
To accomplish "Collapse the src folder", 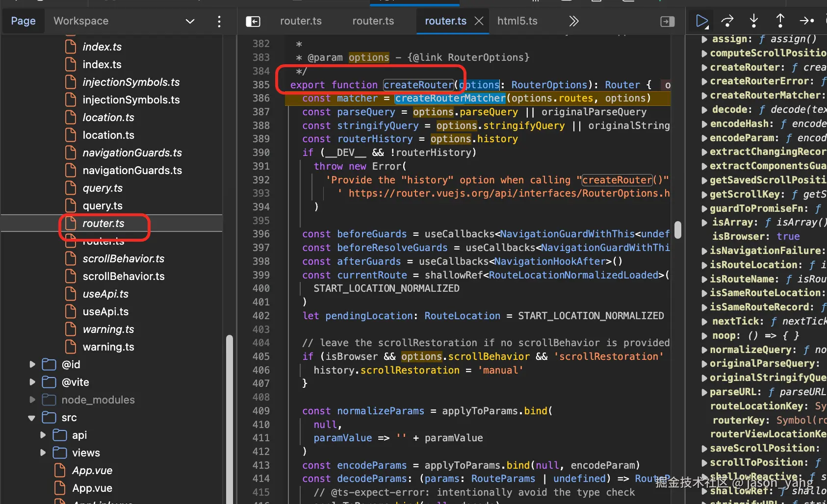I will 32,418.
